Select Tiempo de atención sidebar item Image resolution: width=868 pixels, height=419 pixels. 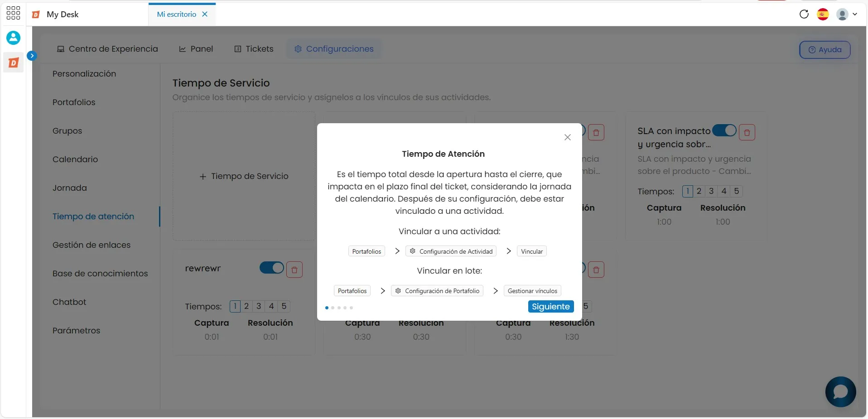(x=93, y=217)
